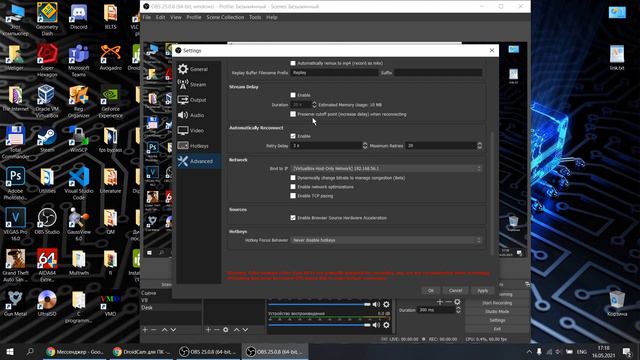
Task: Open the File menu in OBS
Action: click(147, 17)
